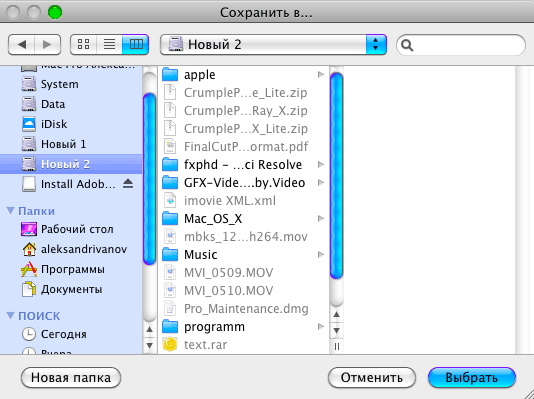Viewport: 534px width, 399px height.
Task: Expand Music folder arrow
Action: pos(320,254)
